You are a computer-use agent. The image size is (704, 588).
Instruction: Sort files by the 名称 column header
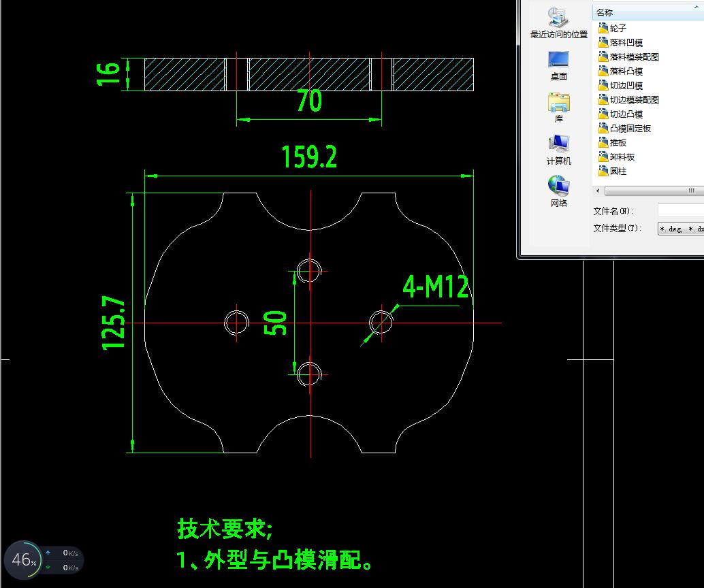[x=649, y=12]
